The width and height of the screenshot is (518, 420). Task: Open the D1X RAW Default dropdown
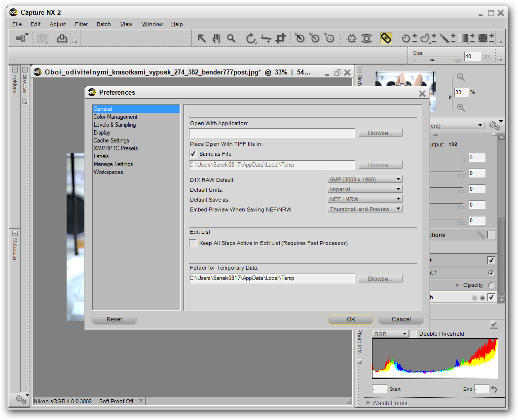365,179
